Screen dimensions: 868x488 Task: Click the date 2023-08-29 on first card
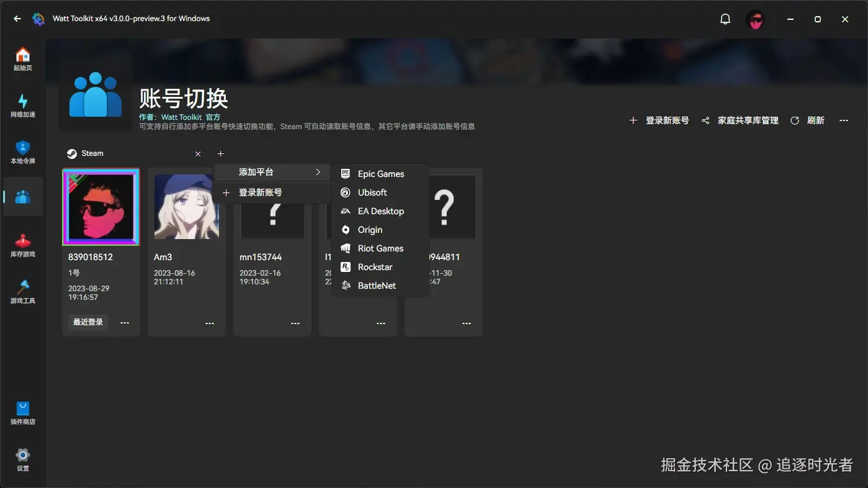tap(89, 289)
